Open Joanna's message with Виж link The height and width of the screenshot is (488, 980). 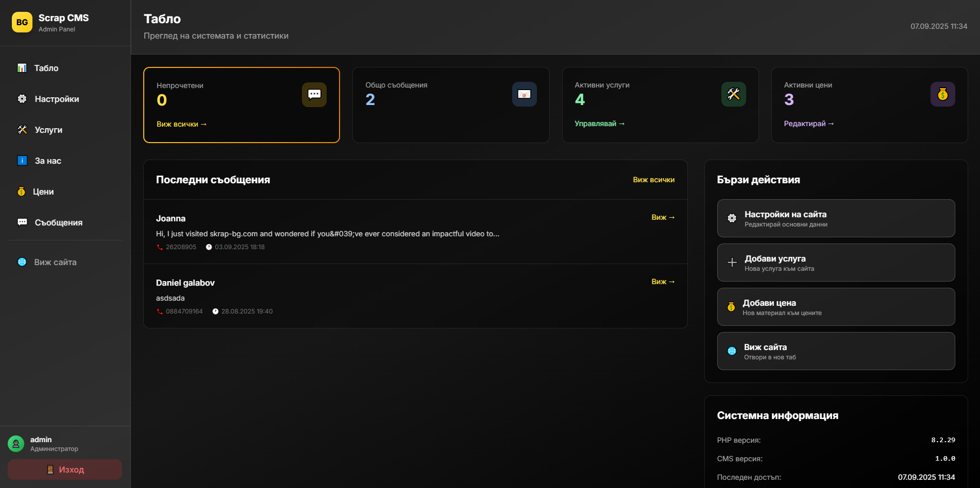pyautogui.click(x=663, y=217)
